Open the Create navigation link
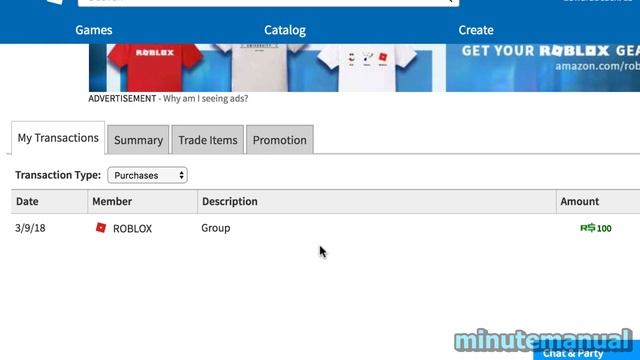Screen dimensions: 640x360 (476, 30)
